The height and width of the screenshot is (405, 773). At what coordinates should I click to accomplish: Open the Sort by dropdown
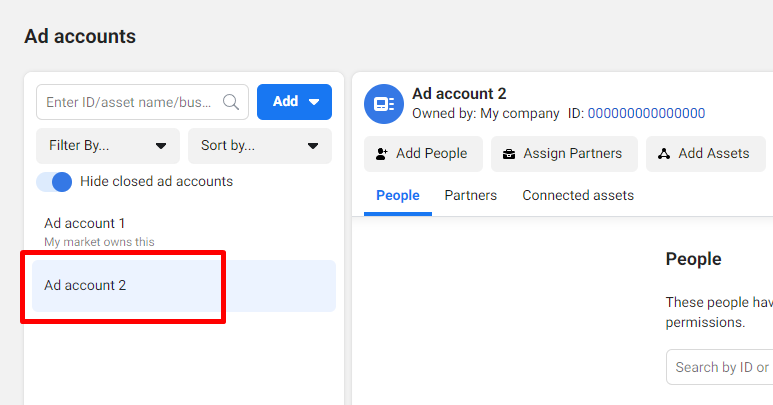(x=260, y=146)
